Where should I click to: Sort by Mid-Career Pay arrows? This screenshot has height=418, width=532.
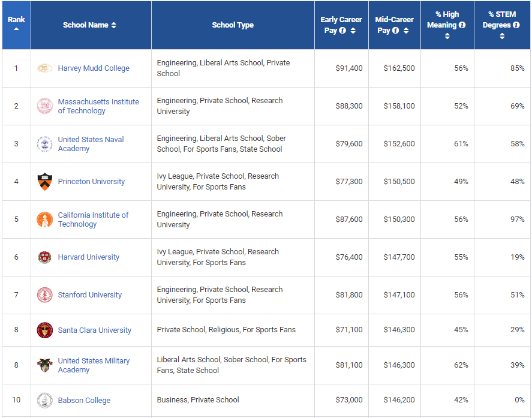point(406,31)
